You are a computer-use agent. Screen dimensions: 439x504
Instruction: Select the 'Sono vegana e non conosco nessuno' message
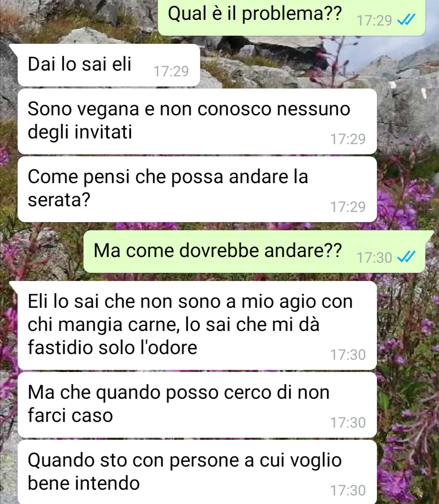pyautogui.click(x=197, y=121)
